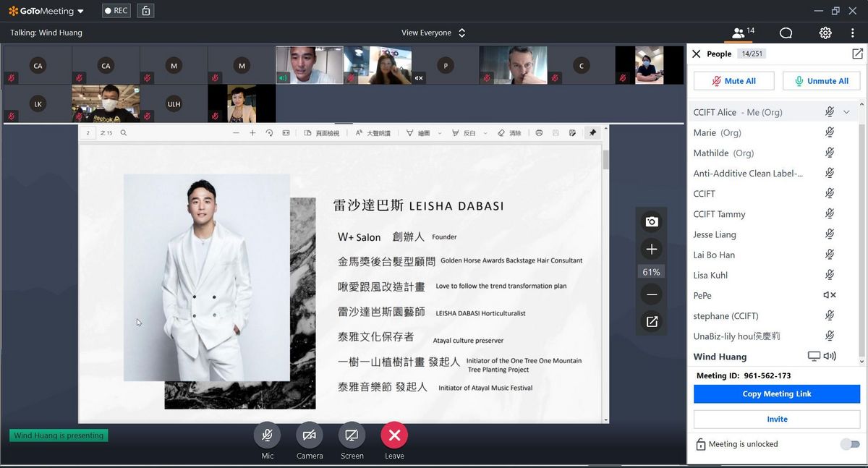Click the lock meeting icon in title bar

(145, 11)
